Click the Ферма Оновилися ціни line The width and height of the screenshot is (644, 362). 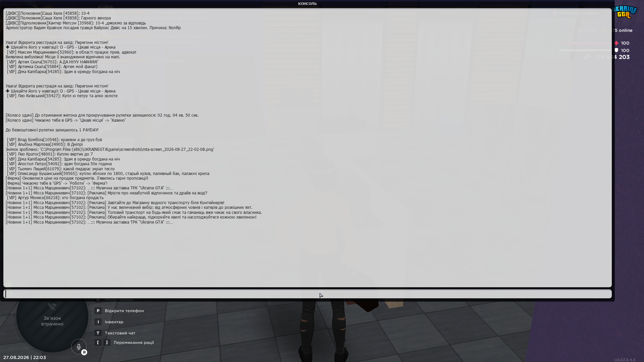77,178
